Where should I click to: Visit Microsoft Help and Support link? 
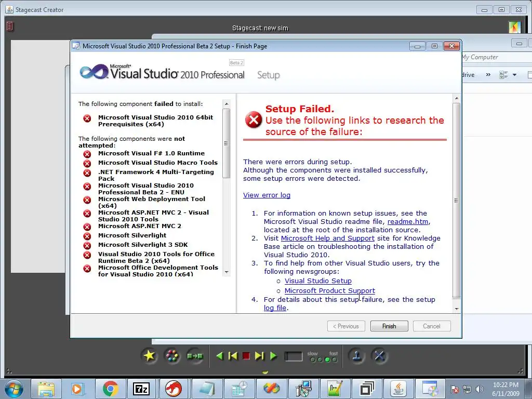pos(328,238)
